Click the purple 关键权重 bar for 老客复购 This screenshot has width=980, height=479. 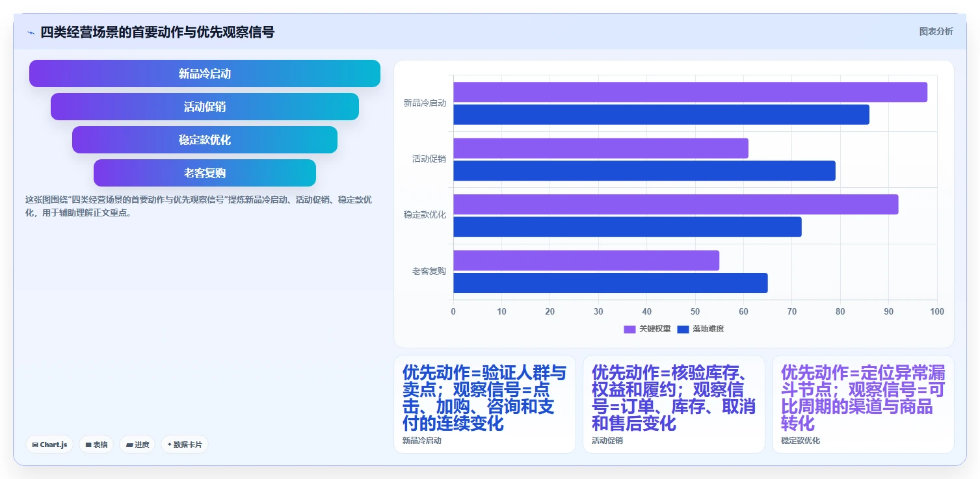pyautogui.click(x=586, y=261)
